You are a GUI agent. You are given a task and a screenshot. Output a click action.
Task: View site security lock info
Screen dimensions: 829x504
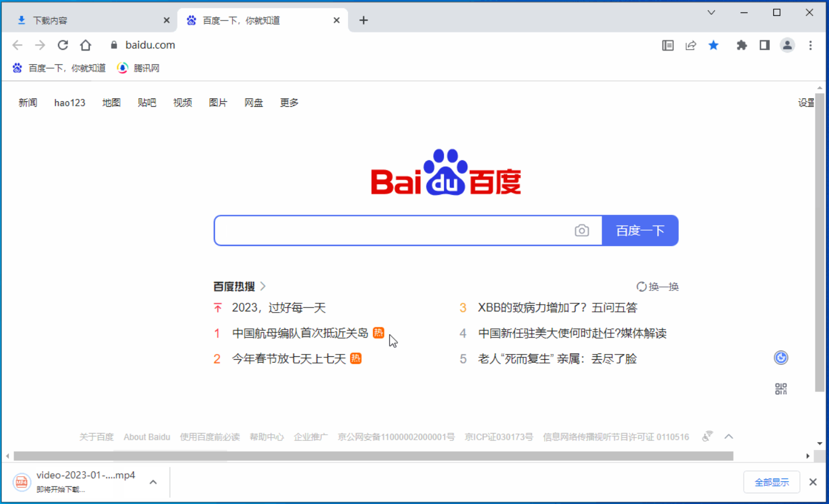click(x=114, y=45)
